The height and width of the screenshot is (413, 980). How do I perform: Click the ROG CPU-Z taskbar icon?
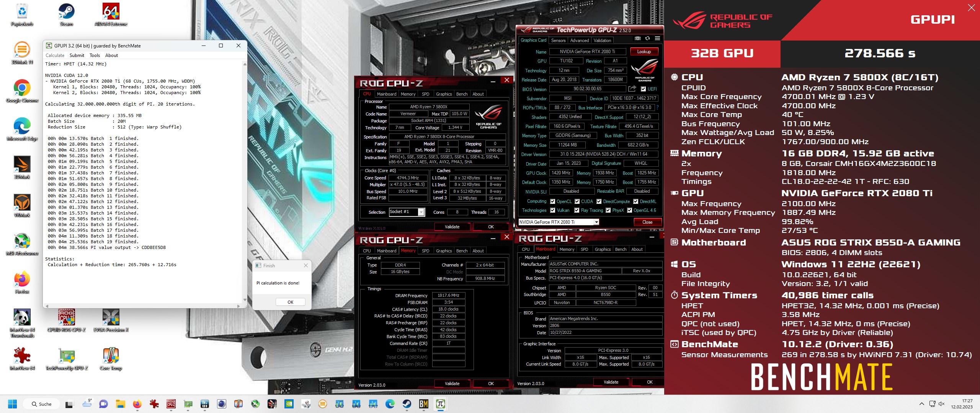pyautogui.click(x=171, y=404)
